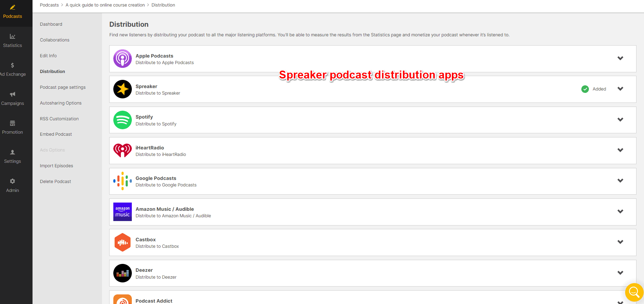Click the Apple Podcasts logo
Image resolution: width=644 pixels, height=304 pixels.
coord(123,59)
